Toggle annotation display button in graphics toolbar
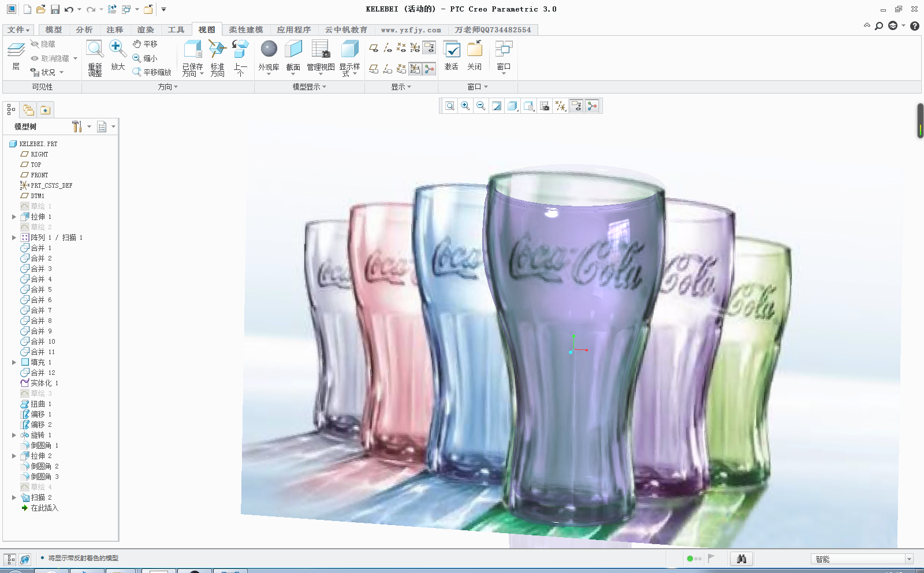Viewport: 924px width, 573px height. pos(576,106)
